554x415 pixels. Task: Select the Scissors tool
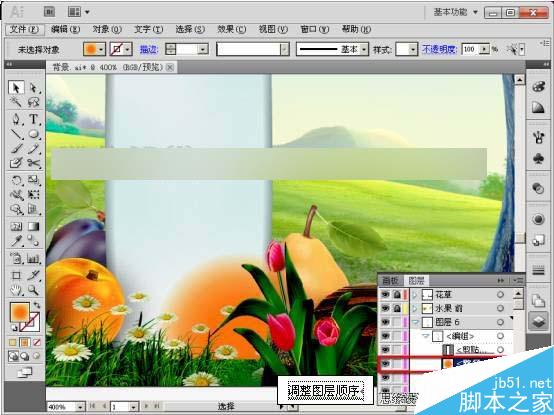click(x=34, y=163)
